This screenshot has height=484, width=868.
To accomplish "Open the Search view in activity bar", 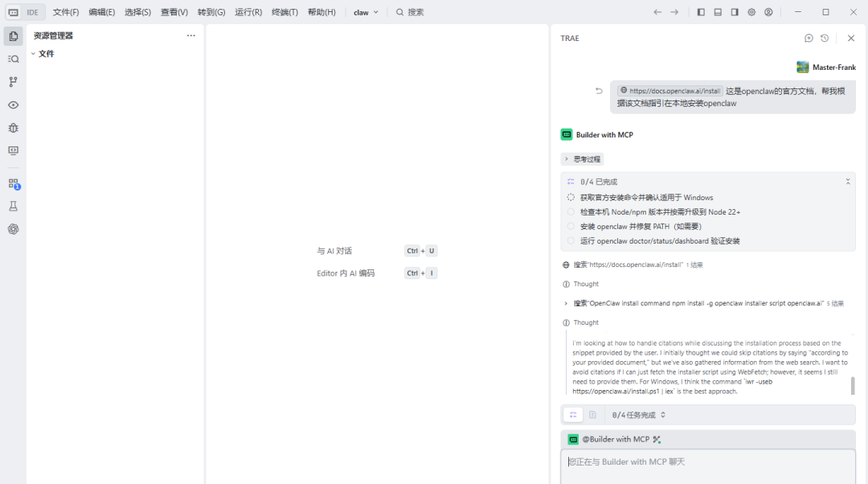I will point(14,59).
